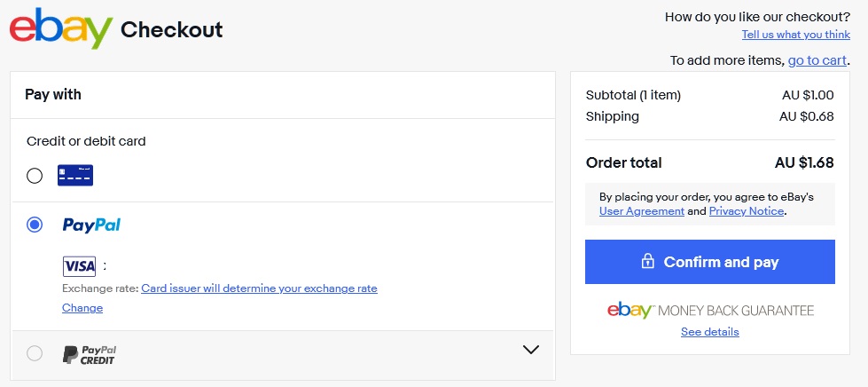Open the Tell us what you think link
The image size is (868, 387).
[795, 35]
